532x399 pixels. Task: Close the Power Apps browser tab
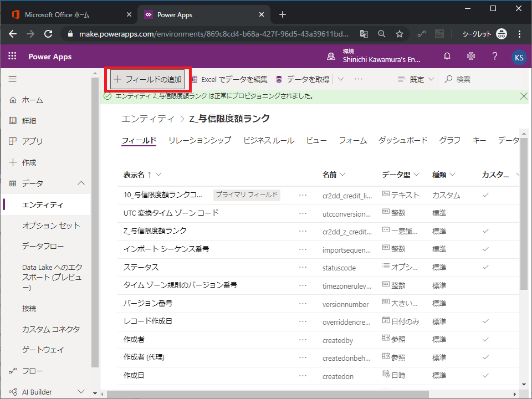(x=261, y=14)
